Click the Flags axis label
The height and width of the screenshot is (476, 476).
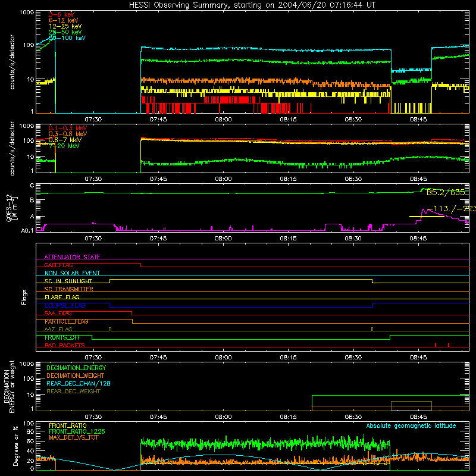pos(24,297)
